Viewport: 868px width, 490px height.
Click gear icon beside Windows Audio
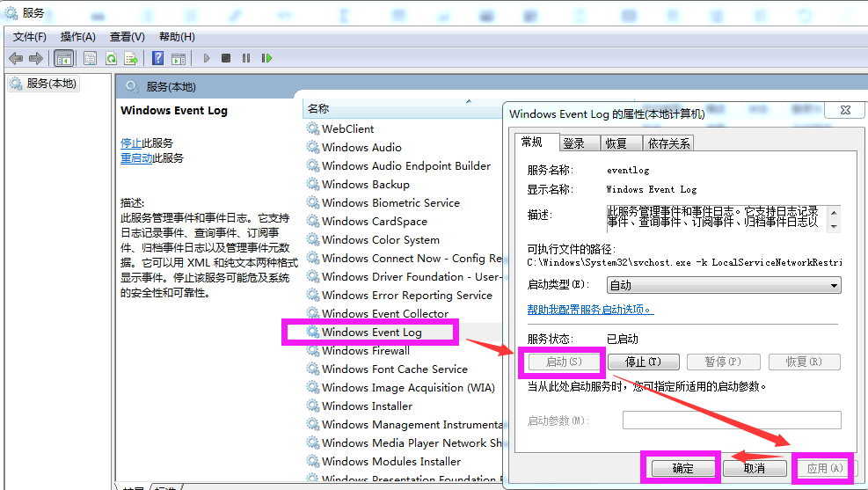313,147
